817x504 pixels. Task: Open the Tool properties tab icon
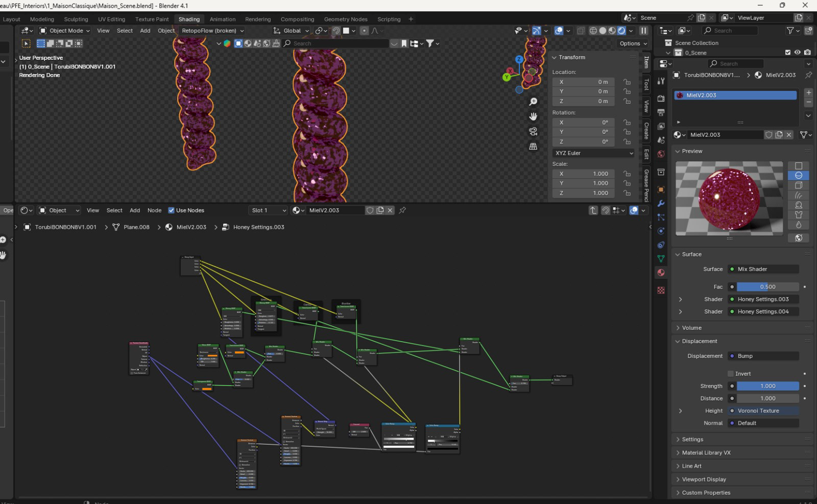point(661,81)
